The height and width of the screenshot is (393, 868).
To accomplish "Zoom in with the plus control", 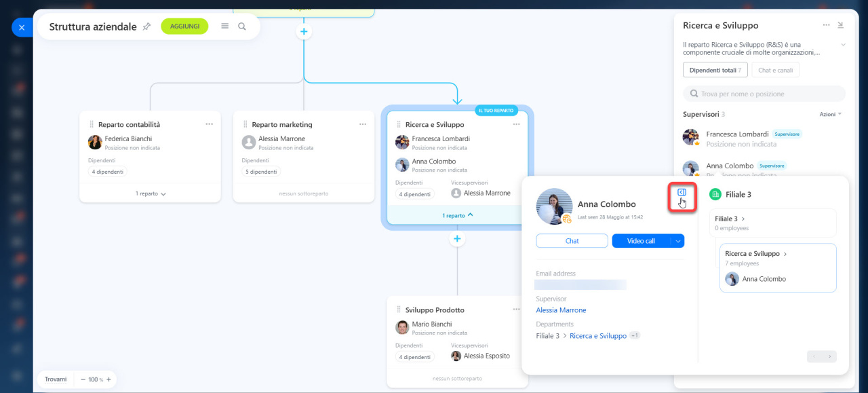I will pyautogui.click(x=108, y=379).
